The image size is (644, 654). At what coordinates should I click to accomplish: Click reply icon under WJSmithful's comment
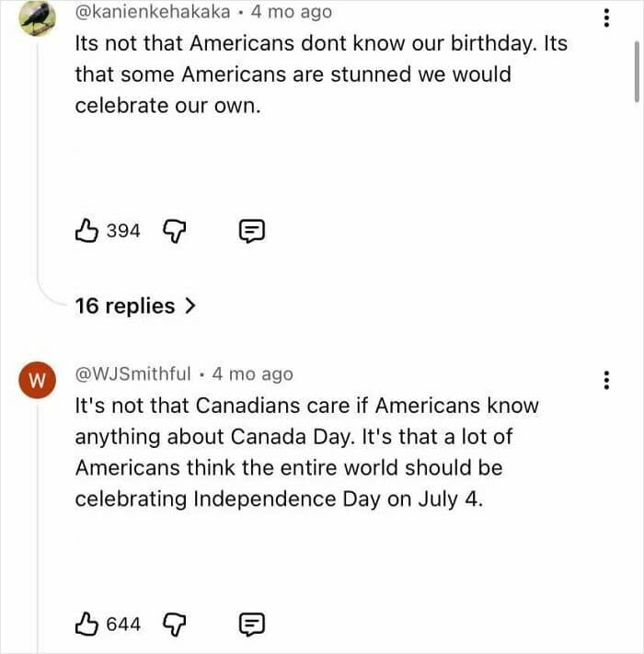pos(252,625)
